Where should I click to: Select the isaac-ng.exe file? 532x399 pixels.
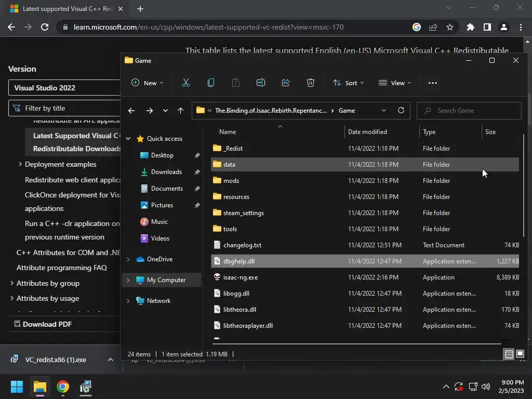(x=365, y=277)
